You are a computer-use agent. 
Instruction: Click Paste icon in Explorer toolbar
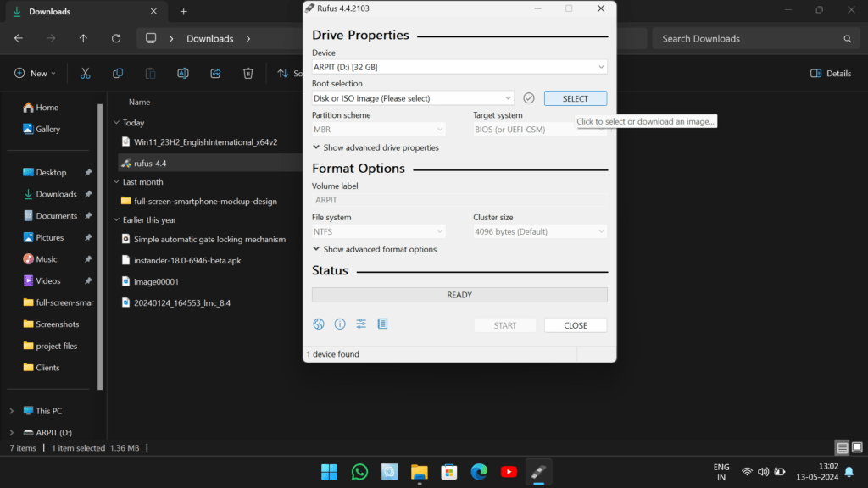point(150,73)
